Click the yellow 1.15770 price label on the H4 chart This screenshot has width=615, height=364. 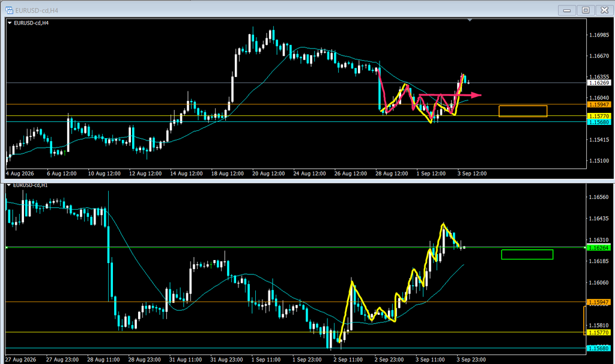599,116
